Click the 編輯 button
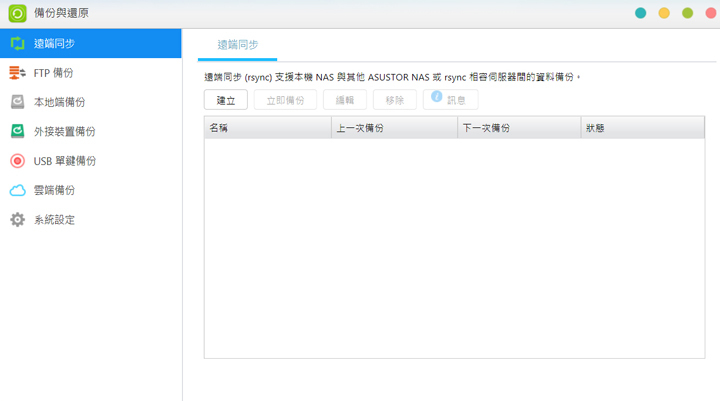 344,100
